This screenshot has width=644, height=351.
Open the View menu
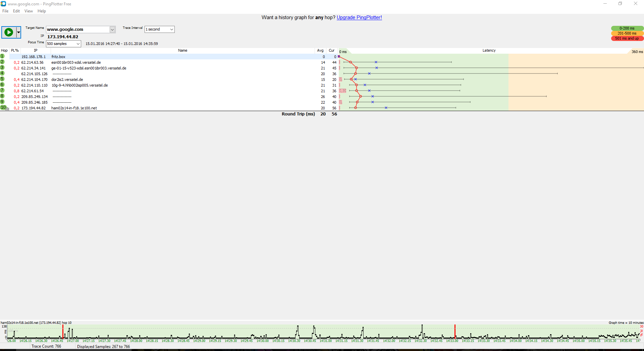click(29, 11)
